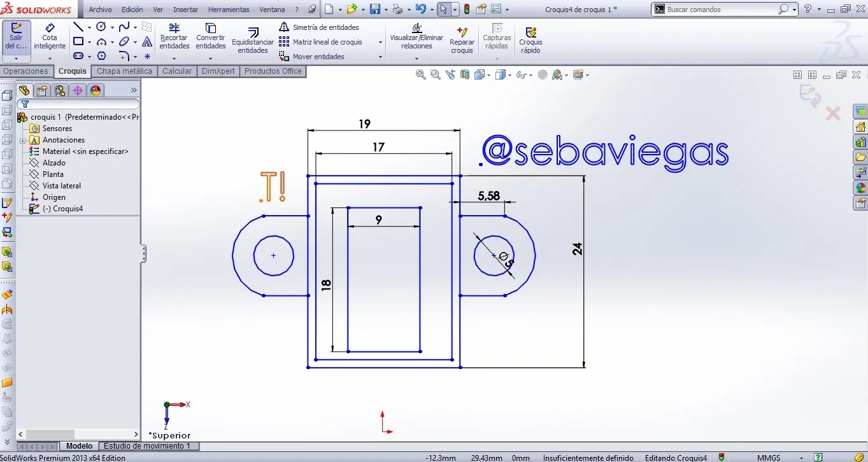Select the Point sketch tool
The width and height of the screenshot is (868, 462).
click(x=147, y=56)
